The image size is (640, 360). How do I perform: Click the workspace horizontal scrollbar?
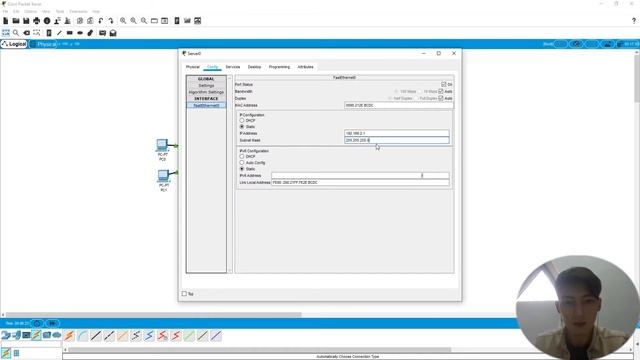(x=153, y=315)
